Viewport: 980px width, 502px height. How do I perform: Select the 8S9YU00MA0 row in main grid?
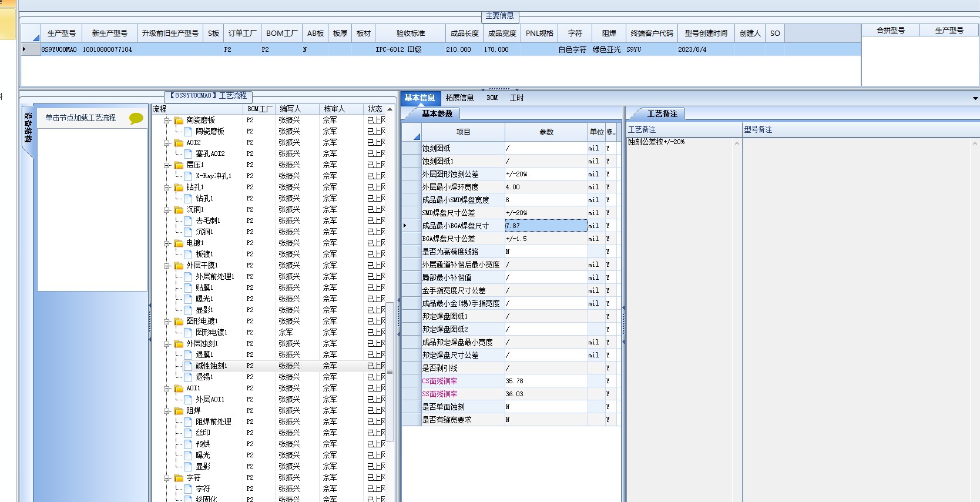(x=441, y=49)
